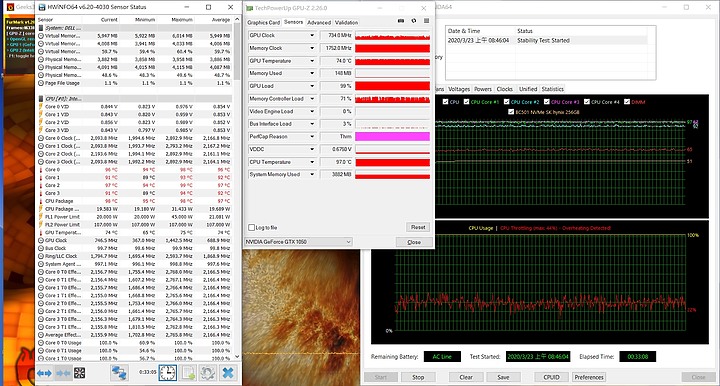This screenshot has height=386, width=720.
Task: Click AIDA64 CPUID button
Action: (551, 377)
